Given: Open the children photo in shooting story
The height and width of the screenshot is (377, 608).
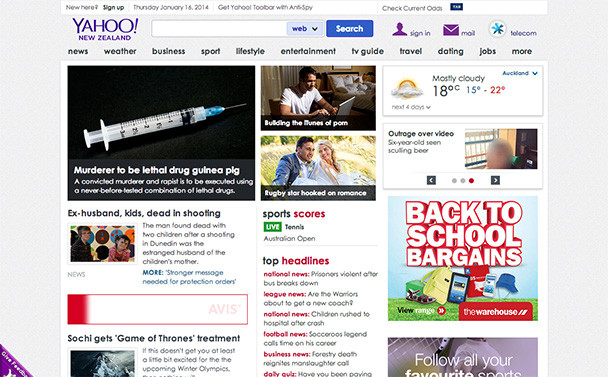Looking at the screenshot, I should pyautogui.click(x=103, y=244).
